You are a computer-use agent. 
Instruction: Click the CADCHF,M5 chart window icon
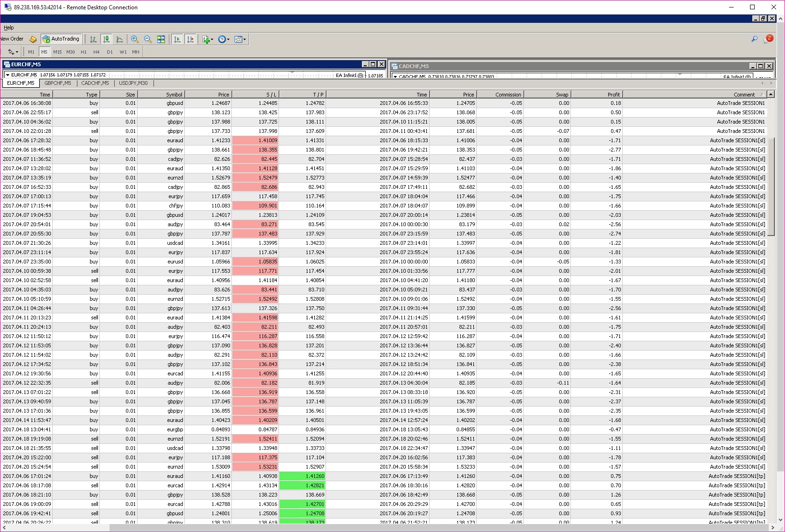pyautogui.click(x=395, y=66)
